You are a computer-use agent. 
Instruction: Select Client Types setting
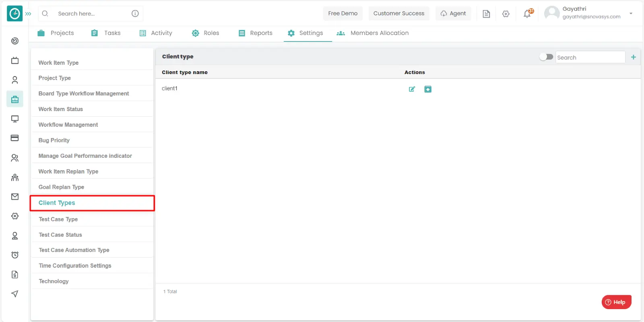[x=92, y=203]
